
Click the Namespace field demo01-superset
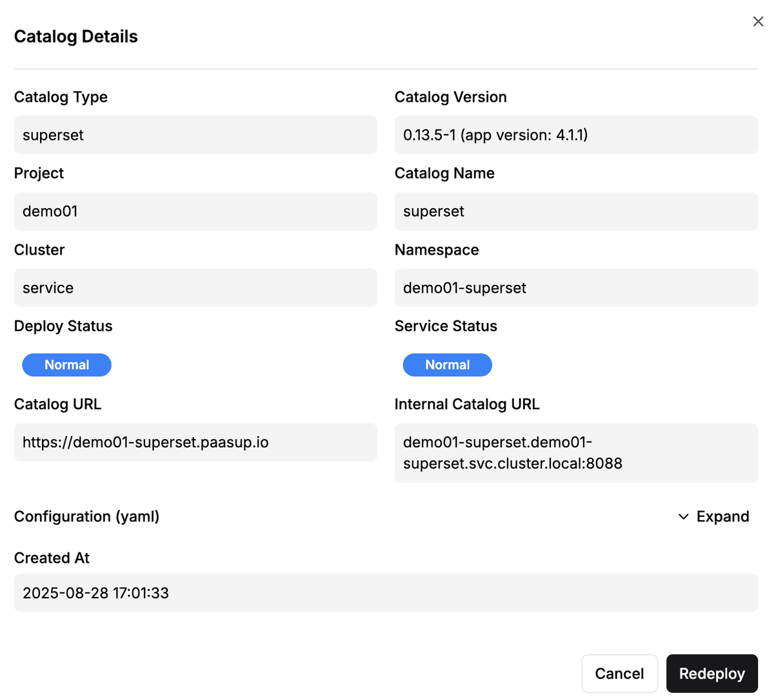point(575,287)
